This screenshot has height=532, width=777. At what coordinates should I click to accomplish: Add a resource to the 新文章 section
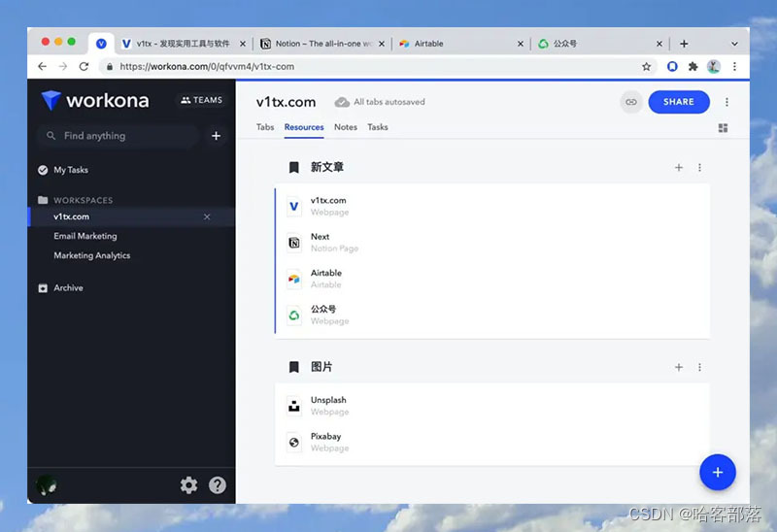pos(679,167)
